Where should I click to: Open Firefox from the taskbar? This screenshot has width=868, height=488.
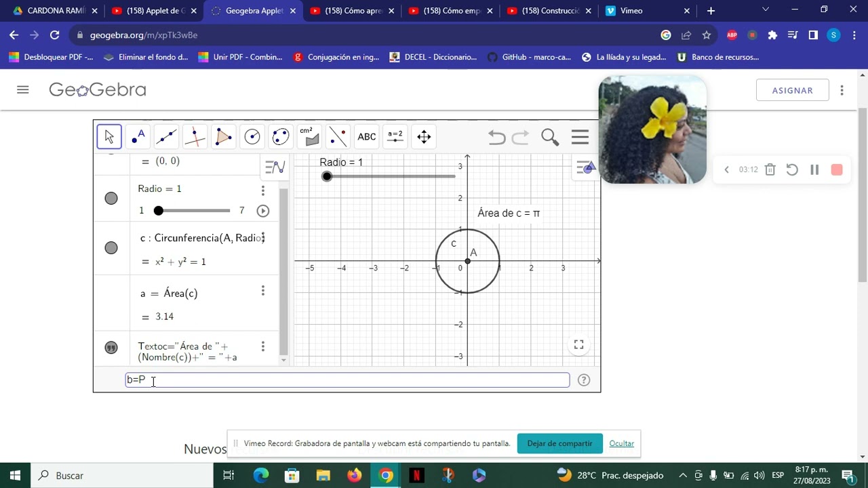point(355,476)
